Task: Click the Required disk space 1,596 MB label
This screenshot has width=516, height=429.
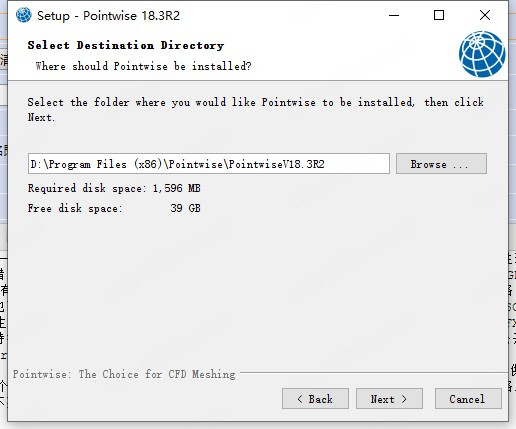Action: [x=114, y=188]
